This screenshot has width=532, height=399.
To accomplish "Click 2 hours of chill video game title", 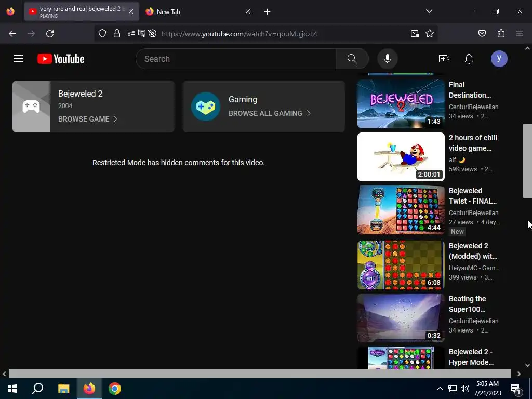I will tap(473, 143).
